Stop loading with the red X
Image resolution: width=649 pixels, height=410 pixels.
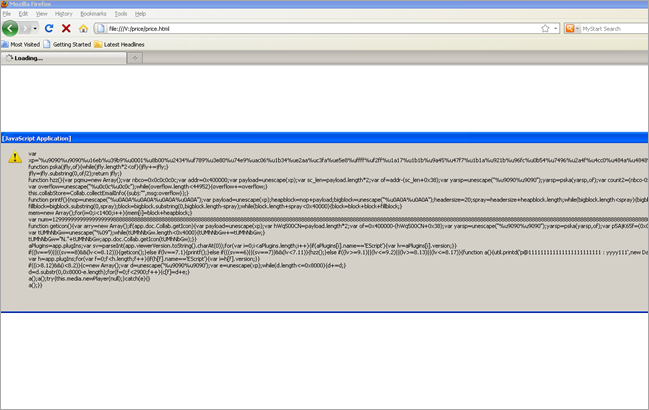point(66,29)
